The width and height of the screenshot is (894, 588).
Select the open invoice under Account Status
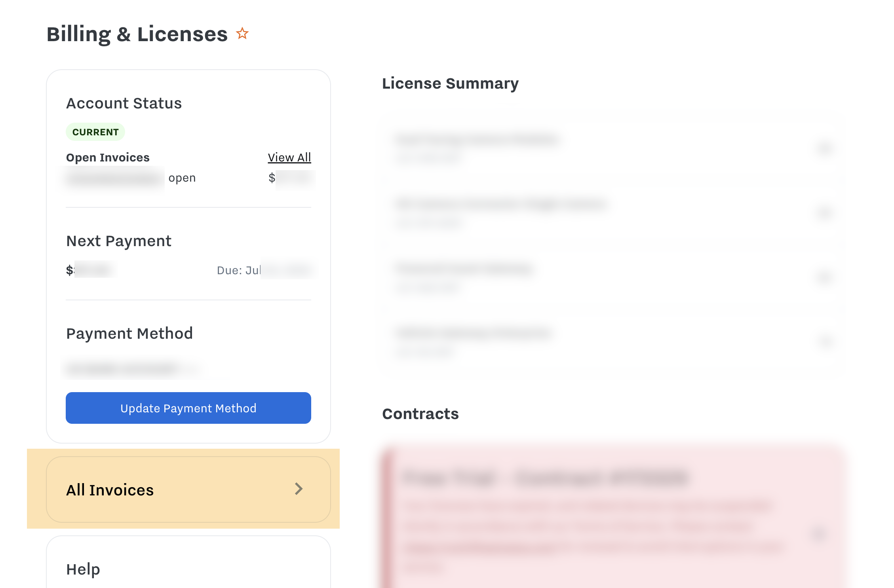pyautogui.click(x=131, y=178)
